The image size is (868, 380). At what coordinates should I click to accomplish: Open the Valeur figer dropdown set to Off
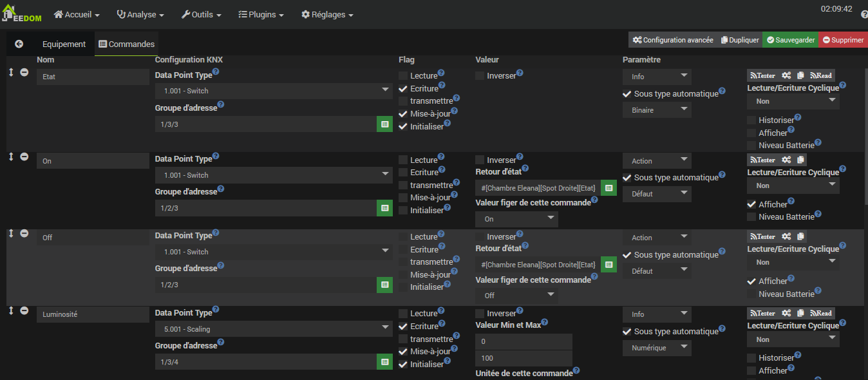click(x=516, y=295)
